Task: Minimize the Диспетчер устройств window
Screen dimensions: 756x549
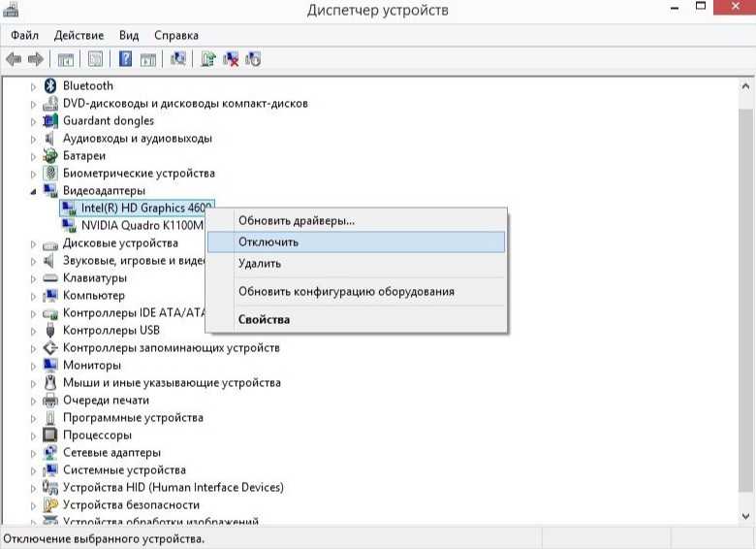Action: tap(675, 8)
